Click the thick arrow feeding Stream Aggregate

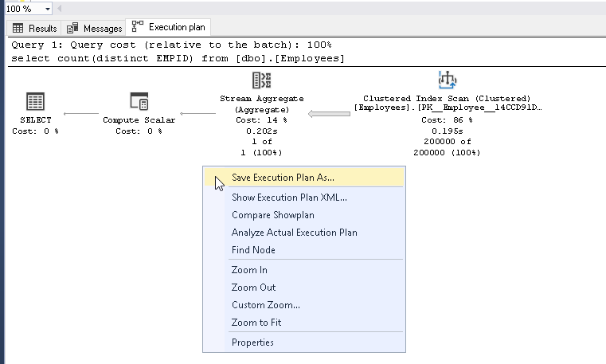(329, 115)
